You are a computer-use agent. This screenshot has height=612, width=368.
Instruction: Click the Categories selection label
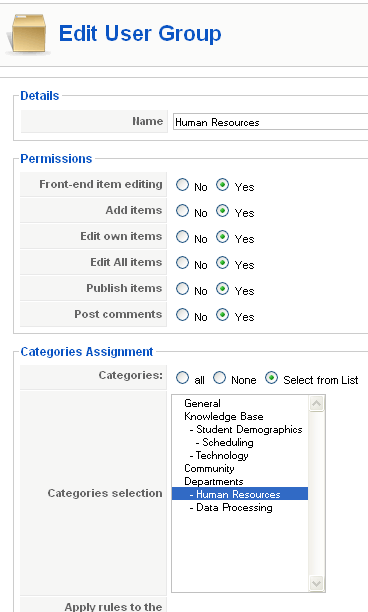coord(105,493)
